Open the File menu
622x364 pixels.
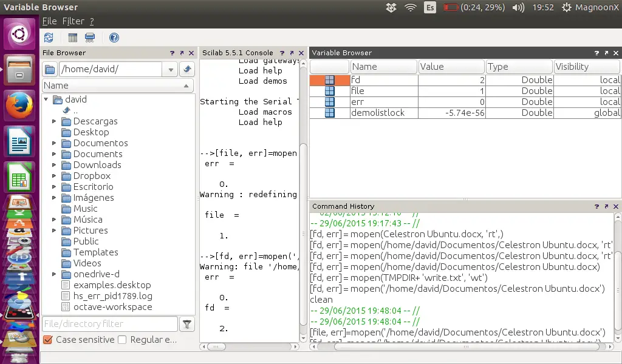point(50,21)
